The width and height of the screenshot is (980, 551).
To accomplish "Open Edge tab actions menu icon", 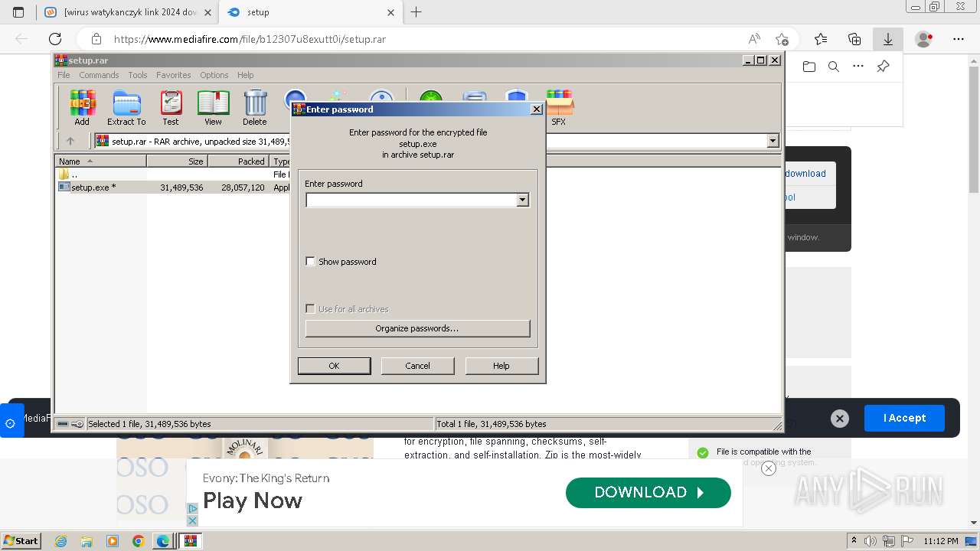I will pyautogui.click(x=18, y=12).
